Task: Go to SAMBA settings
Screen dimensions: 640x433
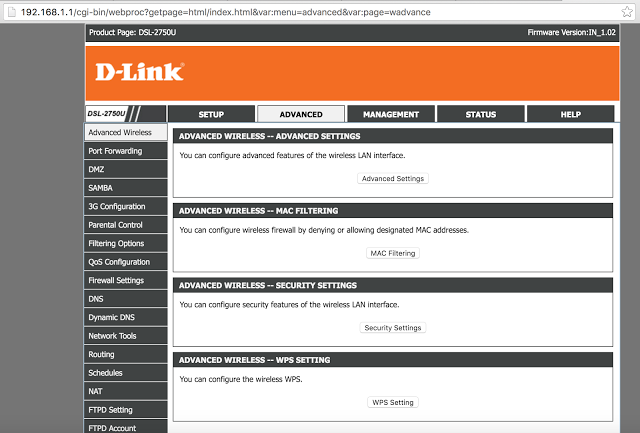Action: pyautogui.click(x=126, y=188)
